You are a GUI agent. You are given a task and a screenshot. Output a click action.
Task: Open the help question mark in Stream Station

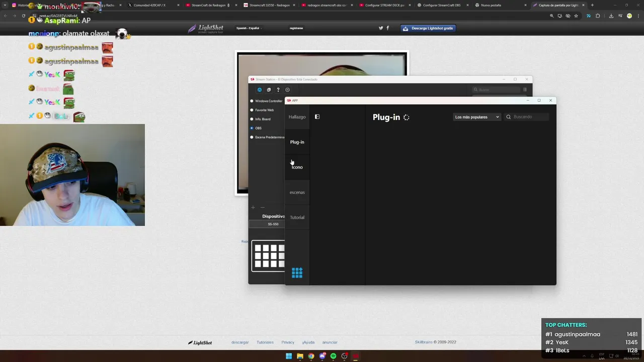click(x=278, y=90)
